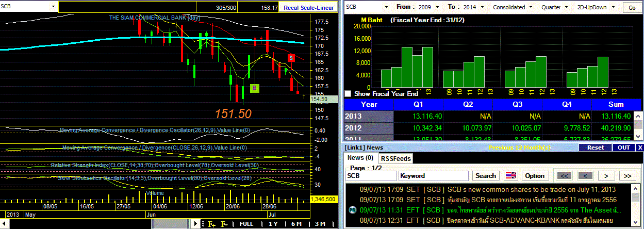Click the Keyword news input field

point(434,176)
